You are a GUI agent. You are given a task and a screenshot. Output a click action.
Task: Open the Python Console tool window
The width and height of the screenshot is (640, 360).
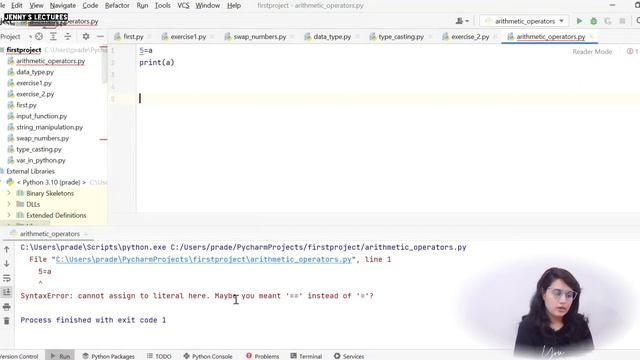click(x=208, y=356)
